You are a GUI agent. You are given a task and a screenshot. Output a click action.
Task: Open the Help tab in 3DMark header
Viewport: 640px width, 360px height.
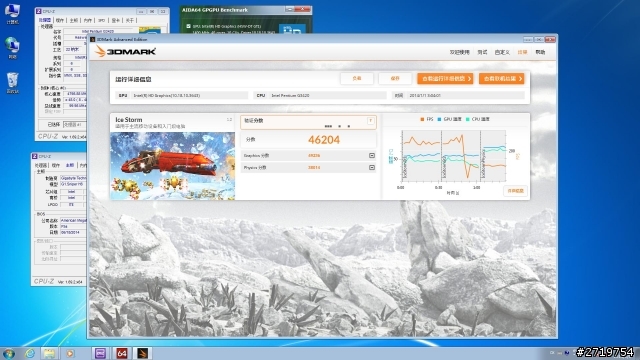(540, 52)
